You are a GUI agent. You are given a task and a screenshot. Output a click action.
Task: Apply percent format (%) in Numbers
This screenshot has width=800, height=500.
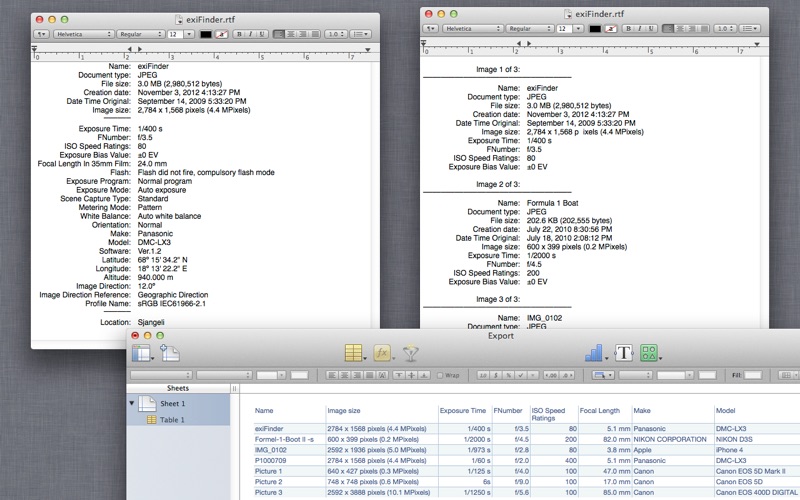click(508, 375)
